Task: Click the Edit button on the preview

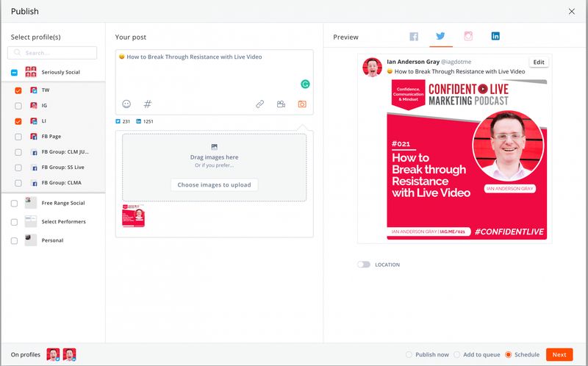Action: pyautogui.click(x=539, y=62)
